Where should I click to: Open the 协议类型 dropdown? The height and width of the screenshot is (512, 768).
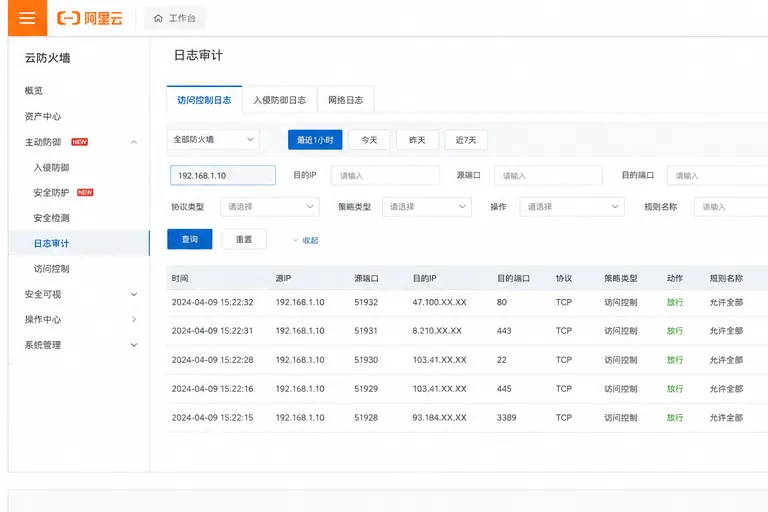[x=270, y=207]
